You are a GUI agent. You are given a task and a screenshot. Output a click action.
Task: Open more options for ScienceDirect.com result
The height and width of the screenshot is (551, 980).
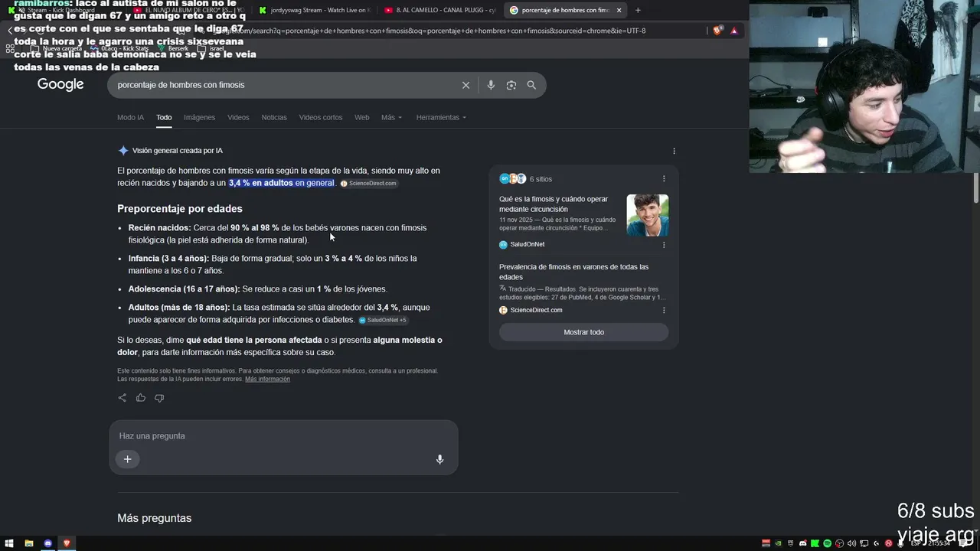[664, 311]
